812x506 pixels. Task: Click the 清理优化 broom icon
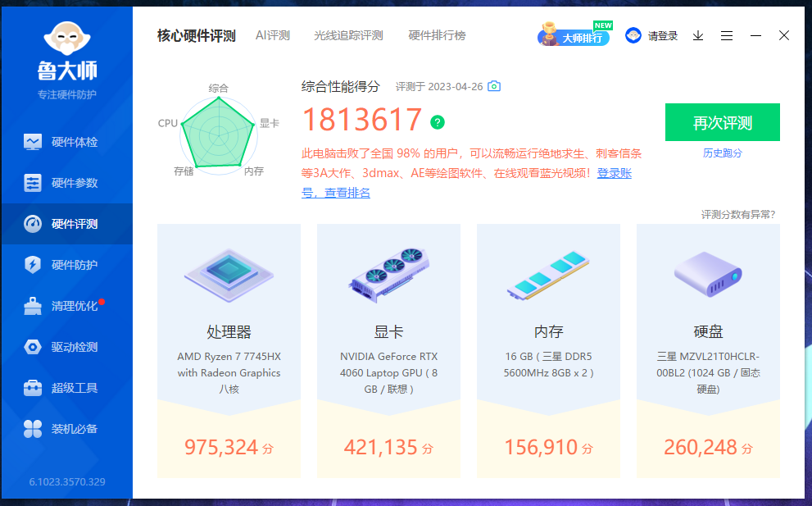coord(33,306)
